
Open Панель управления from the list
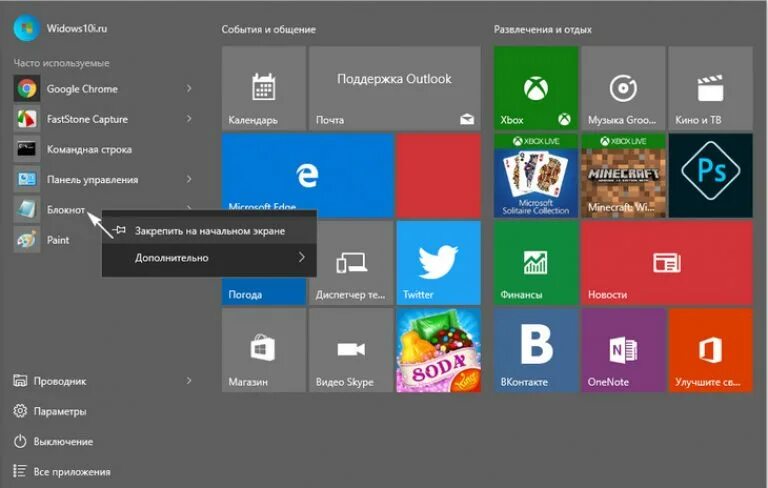[x=103, y=179]
